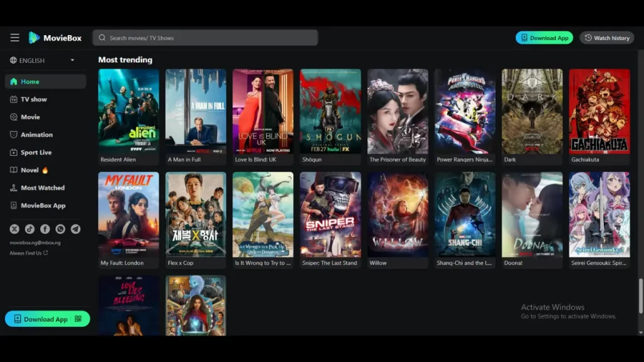
Task: Open the Shōgun poster
Action: click(x=330, y=112)
